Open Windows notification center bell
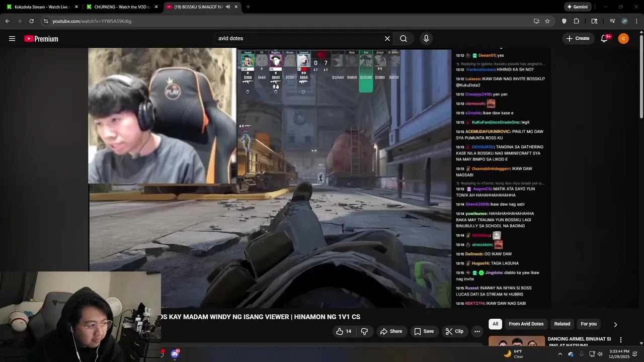Viewport: 644px width, 362px height. [635, 354]
